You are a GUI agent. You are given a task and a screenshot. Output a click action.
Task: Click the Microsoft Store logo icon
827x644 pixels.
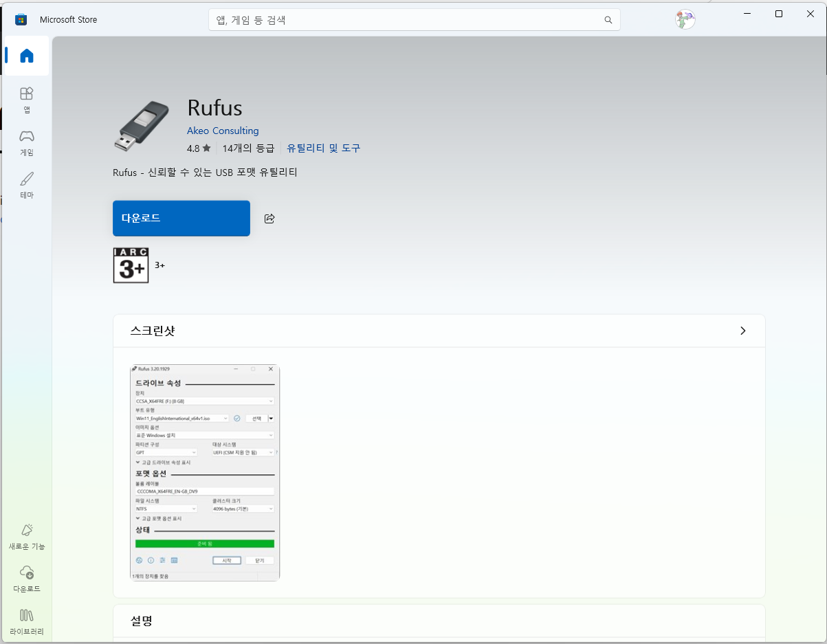click(21, 19)
